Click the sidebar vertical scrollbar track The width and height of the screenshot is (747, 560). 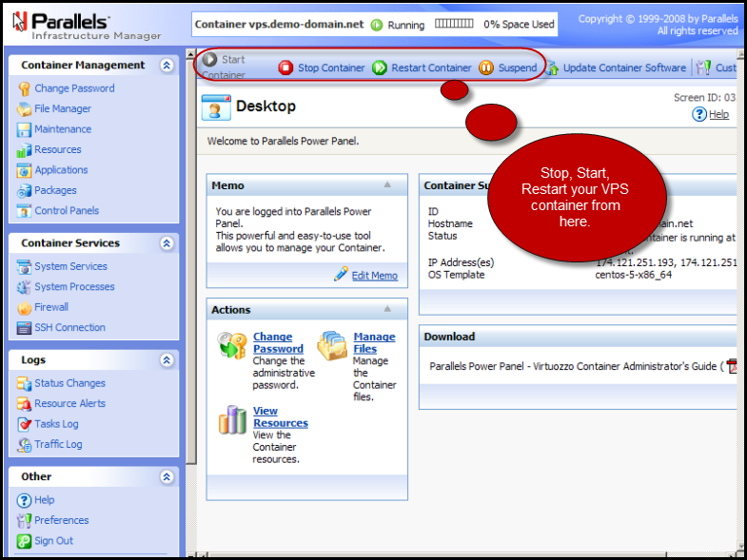point(190,510)
